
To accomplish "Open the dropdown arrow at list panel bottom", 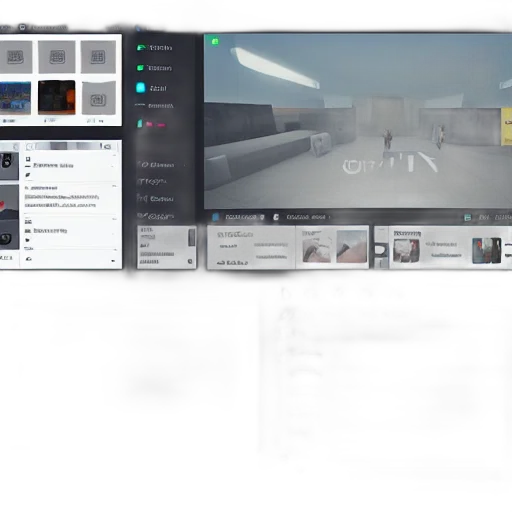I will (113, 261).
